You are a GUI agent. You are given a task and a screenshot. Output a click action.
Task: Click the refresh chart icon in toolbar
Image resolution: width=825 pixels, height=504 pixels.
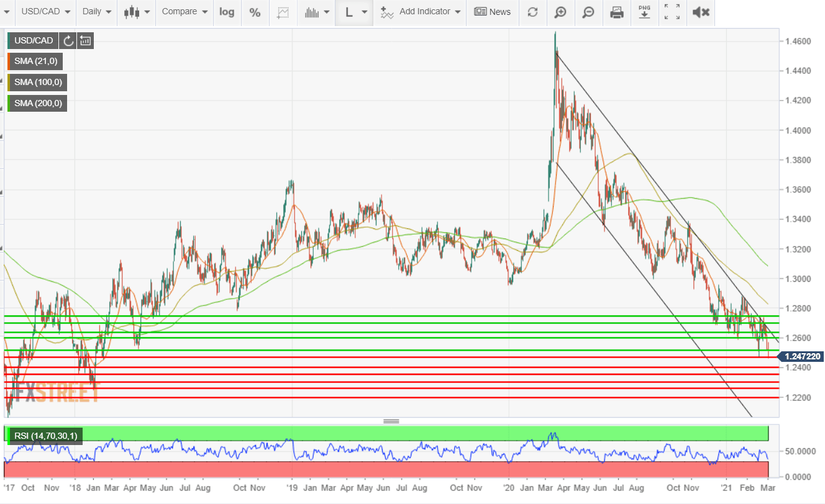point(532,12)
